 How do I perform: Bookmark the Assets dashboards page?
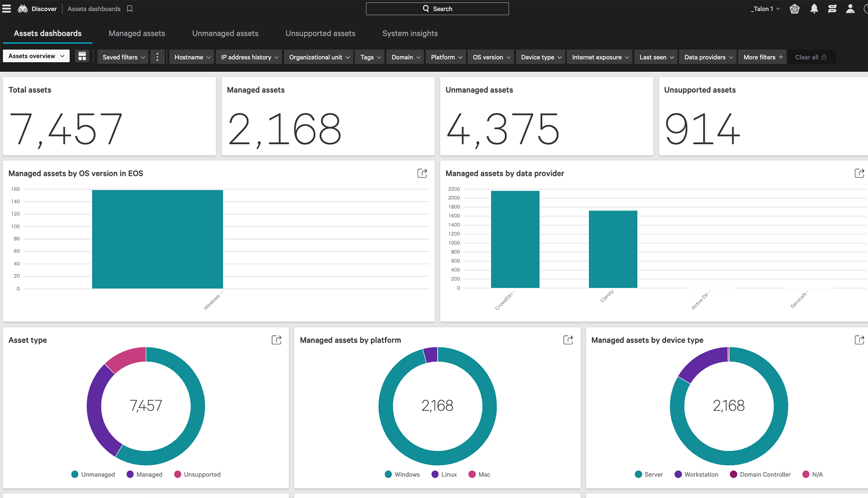click(130, 9)
